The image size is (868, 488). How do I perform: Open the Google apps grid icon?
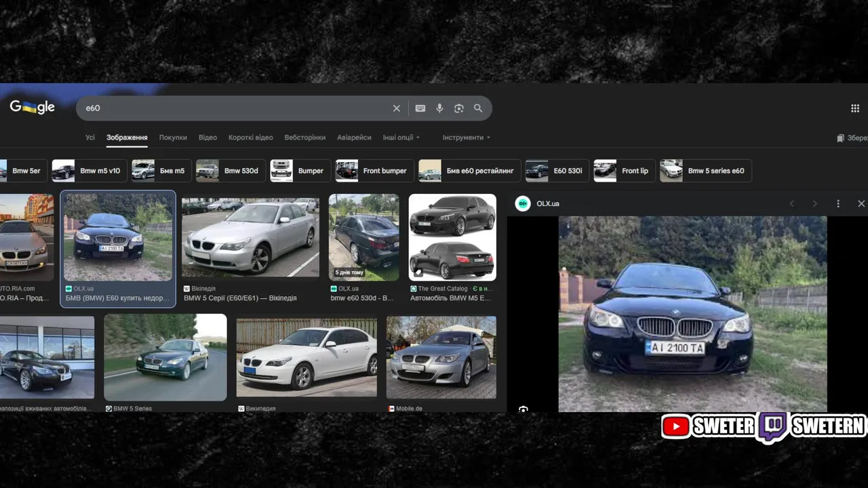pyautogui.click(x=855, y=108)
